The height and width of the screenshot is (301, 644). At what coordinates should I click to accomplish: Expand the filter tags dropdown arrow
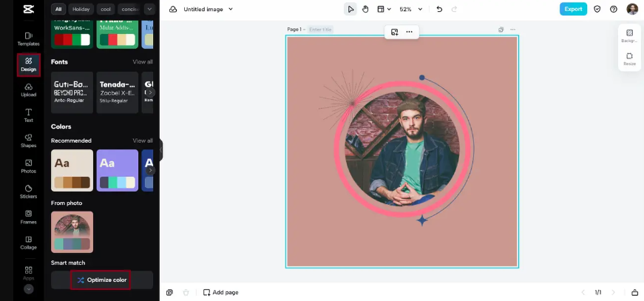(x=149, y=9)
